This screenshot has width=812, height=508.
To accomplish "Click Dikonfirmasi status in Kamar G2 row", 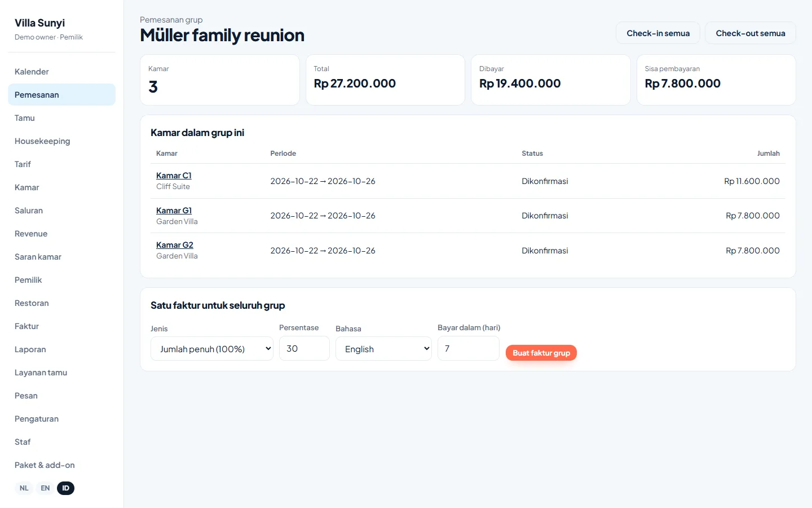I will (x=545, y=251).
